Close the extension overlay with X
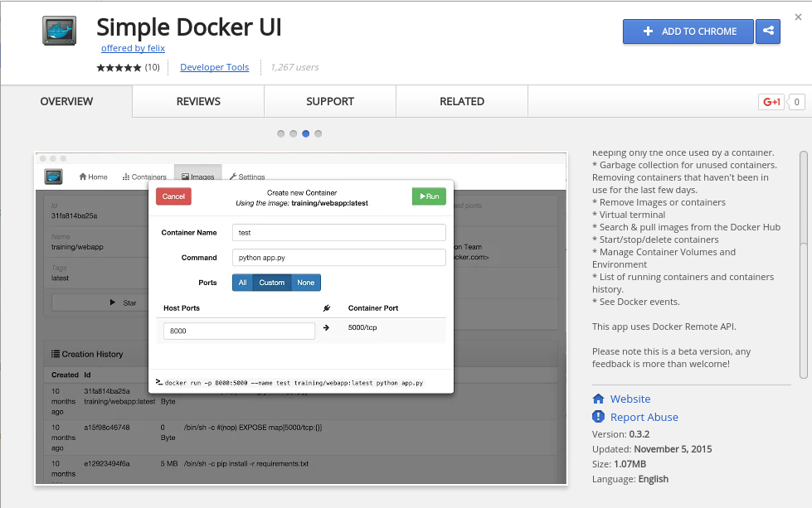The image size is (812, 508). click(798, 17)
